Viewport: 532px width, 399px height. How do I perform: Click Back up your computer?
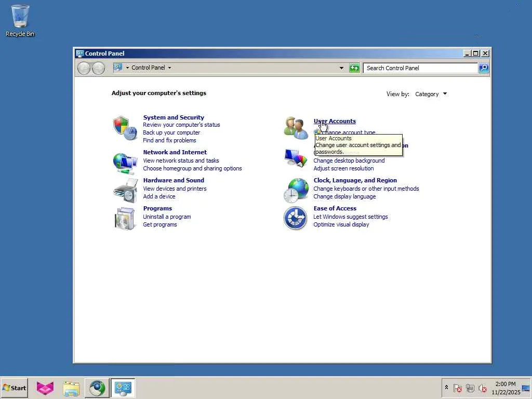[x=171, y=132]
